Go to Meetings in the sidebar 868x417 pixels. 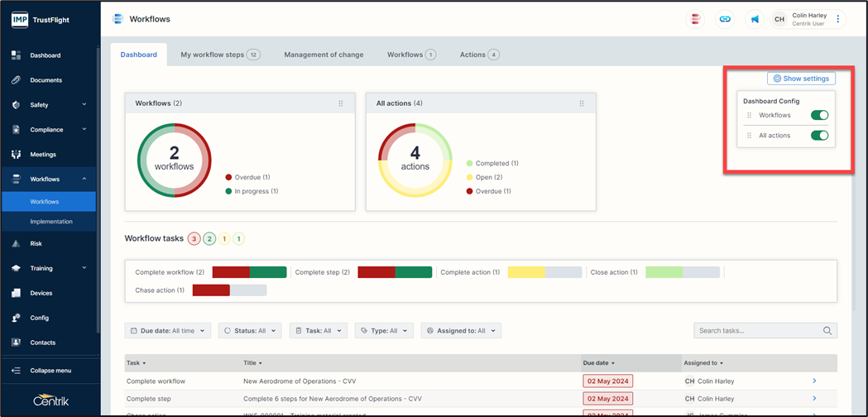43,155
